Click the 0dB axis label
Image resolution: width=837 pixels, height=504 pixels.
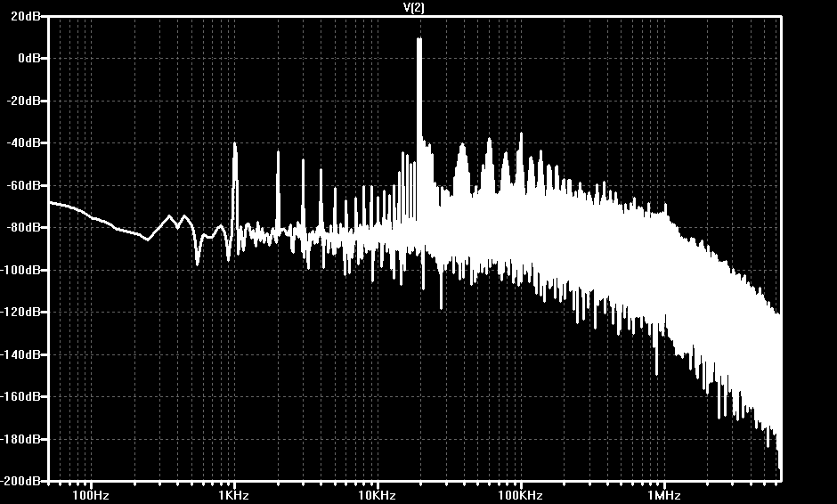28,58
